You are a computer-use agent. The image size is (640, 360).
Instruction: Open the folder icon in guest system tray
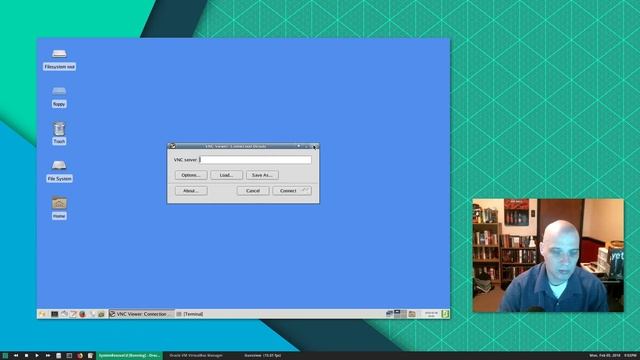coord(412,314)
